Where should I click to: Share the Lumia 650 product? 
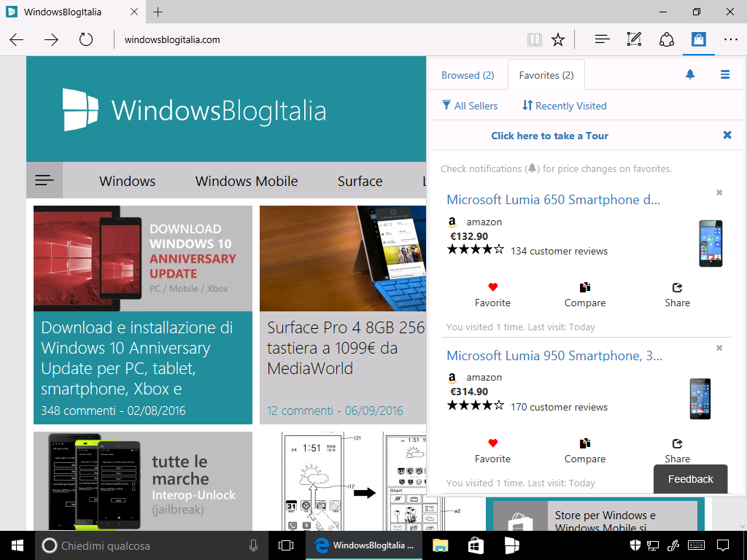677,295
